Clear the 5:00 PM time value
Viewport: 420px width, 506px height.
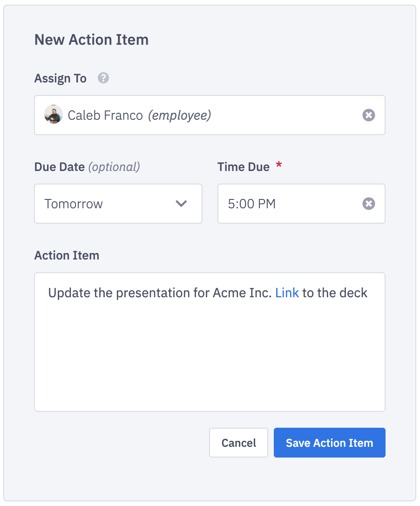click(369, 204)
